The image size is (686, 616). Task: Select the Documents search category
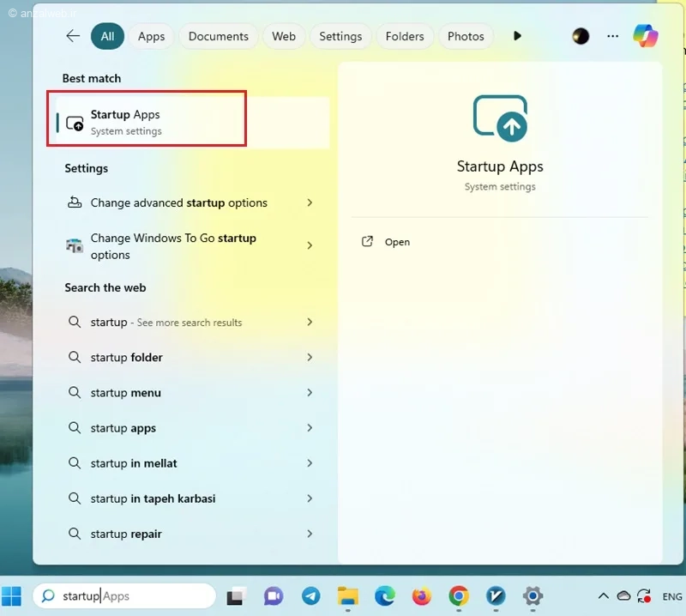218,36
